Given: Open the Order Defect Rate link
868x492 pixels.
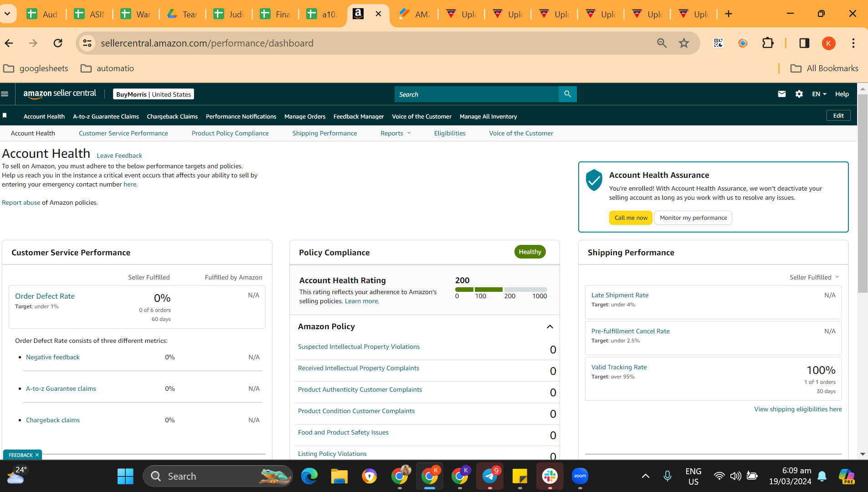Looking at the screenshot, I should [x=45, y=296].
